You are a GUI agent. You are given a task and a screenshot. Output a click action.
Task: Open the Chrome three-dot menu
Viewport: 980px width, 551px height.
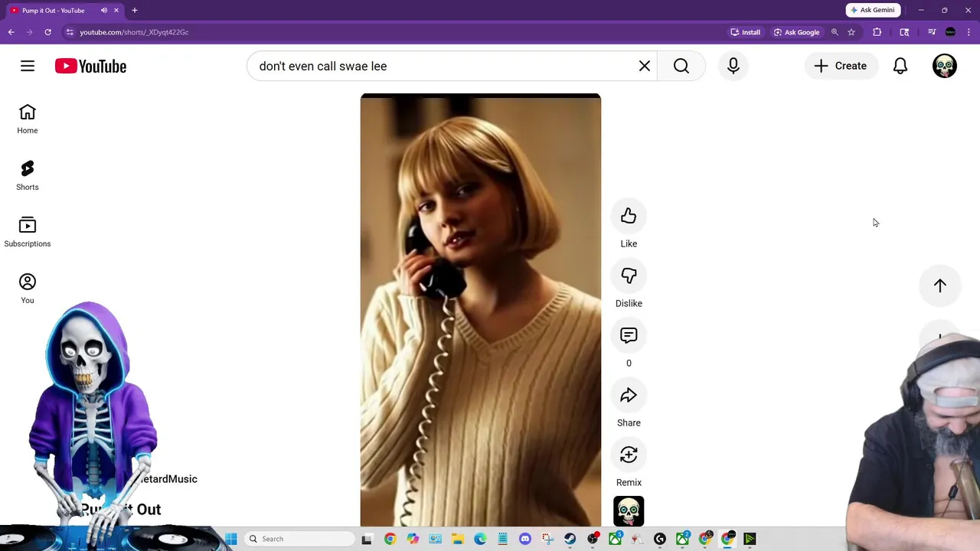(969, 32)
